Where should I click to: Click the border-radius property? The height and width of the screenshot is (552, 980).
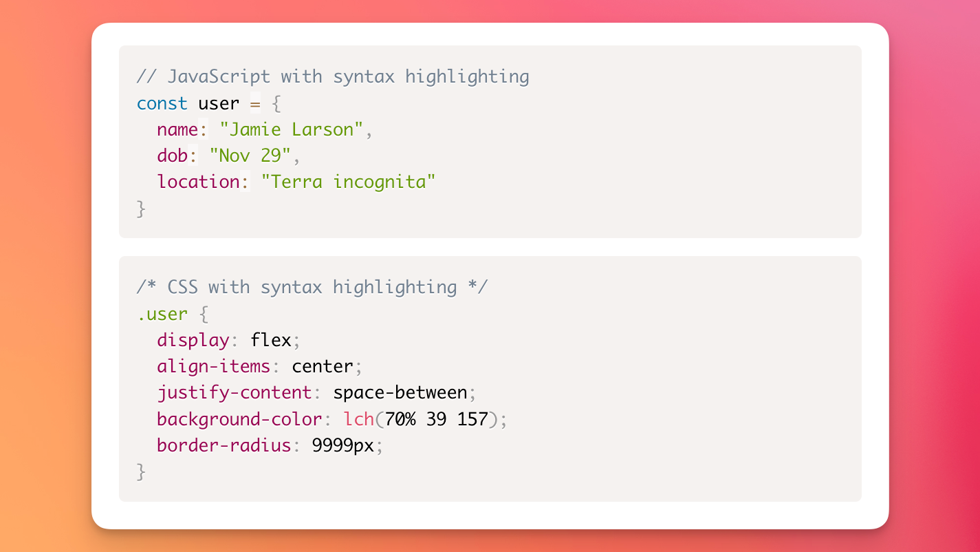click(x=224, y=445)
